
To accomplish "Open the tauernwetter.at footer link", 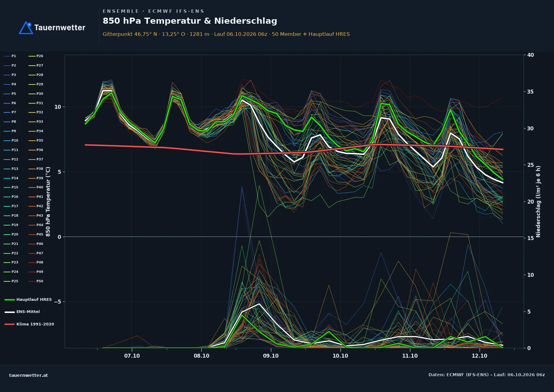I will click(29, 375).
